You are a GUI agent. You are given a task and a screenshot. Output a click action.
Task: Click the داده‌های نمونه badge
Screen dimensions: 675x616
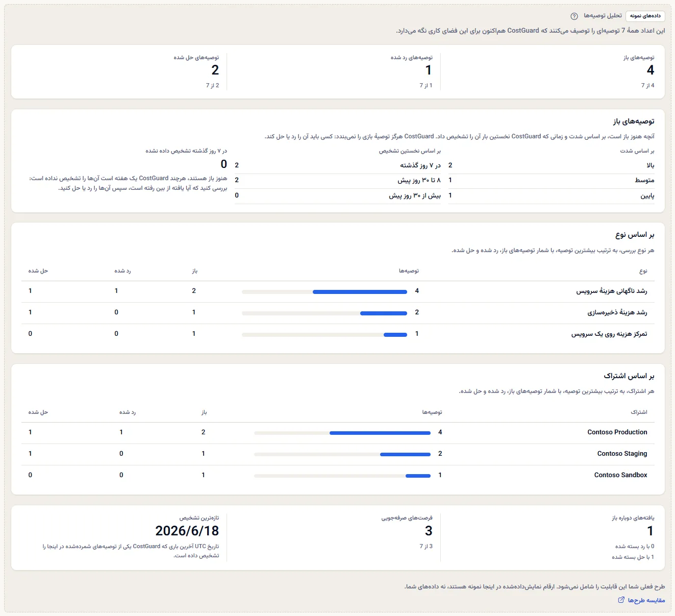pyautogui.click(x=645, y=16)
